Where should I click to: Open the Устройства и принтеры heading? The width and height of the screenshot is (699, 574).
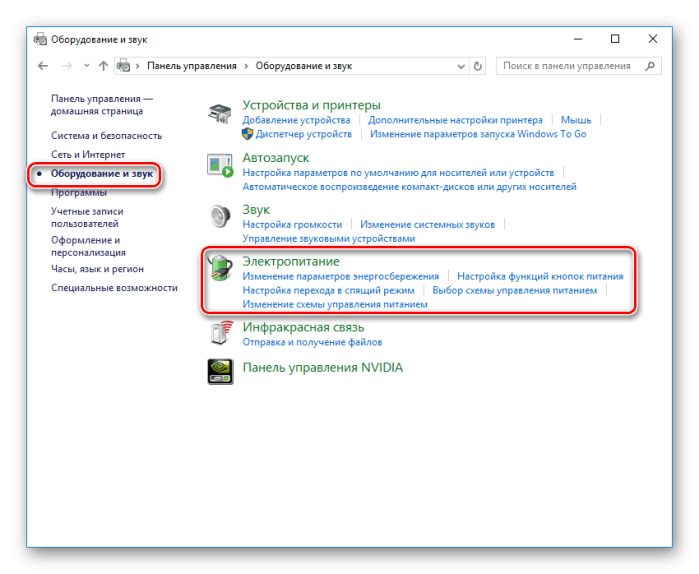pos(311,105)
